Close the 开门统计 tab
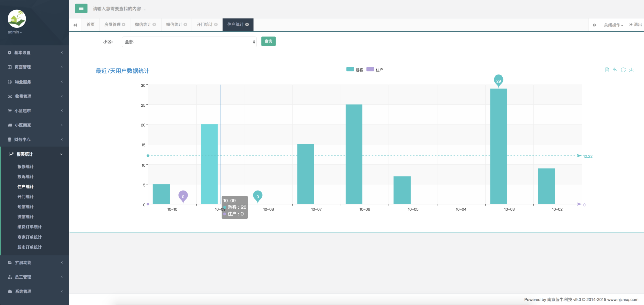Screen dimensions: 644x305 [216, 24]
